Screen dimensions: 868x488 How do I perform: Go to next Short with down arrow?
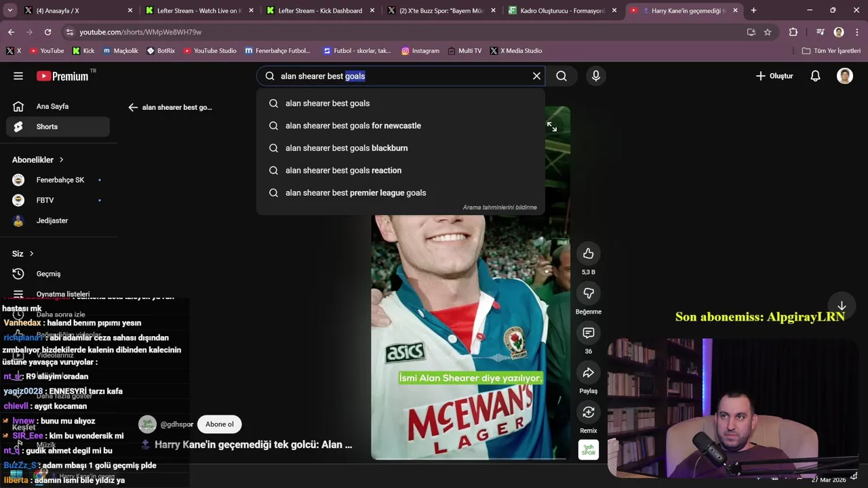pyautogui.click(x=842, y=306)
